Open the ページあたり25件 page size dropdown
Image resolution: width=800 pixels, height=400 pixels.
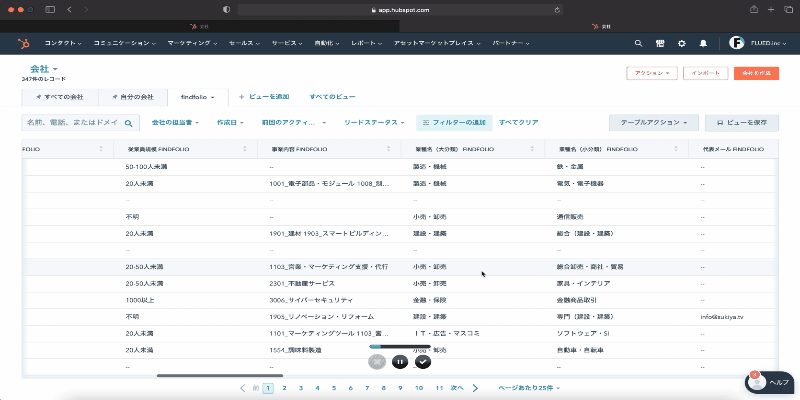click(529, 387)
